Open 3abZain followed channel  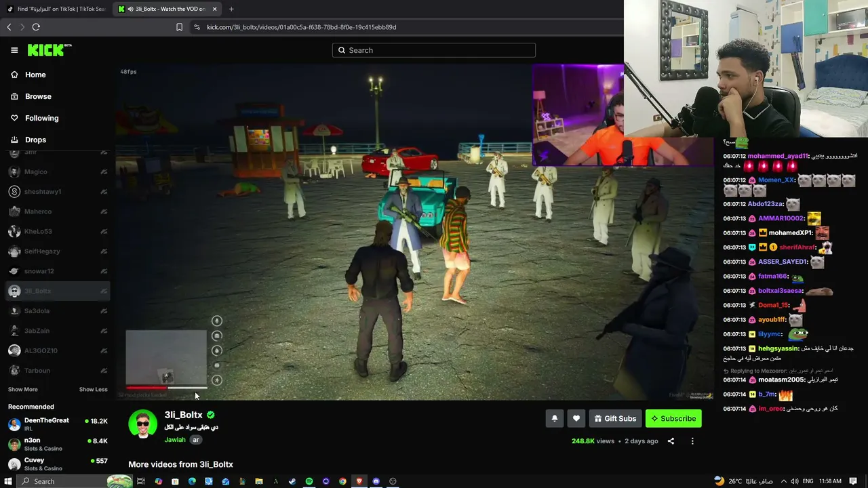tap(58, 331)
